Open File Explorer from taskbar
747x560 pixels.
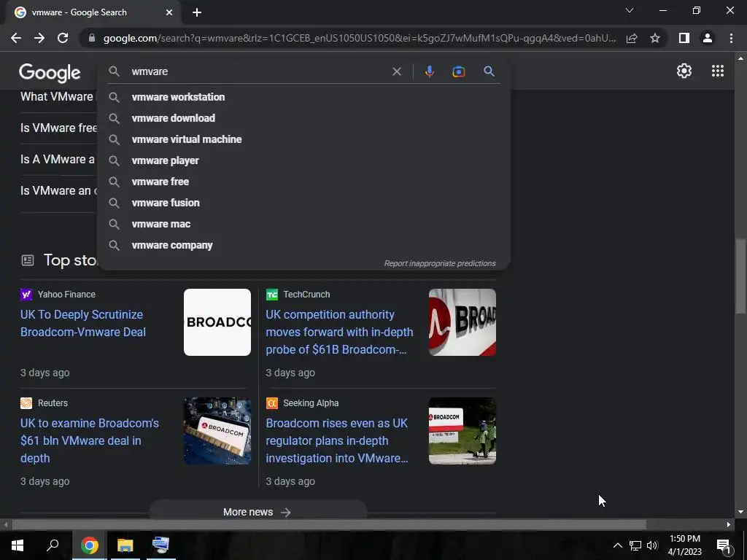(x=125, y=545)
